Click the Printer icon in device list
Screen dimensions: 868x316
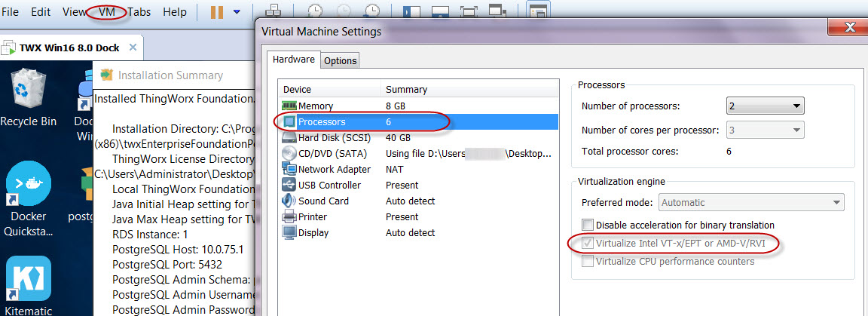pos(289,216)
